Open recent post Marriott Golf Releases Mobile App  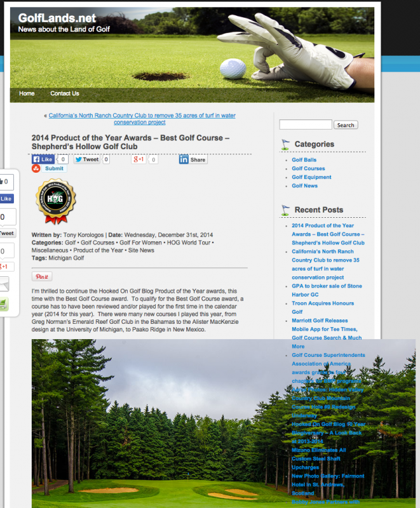click(327, 333)
